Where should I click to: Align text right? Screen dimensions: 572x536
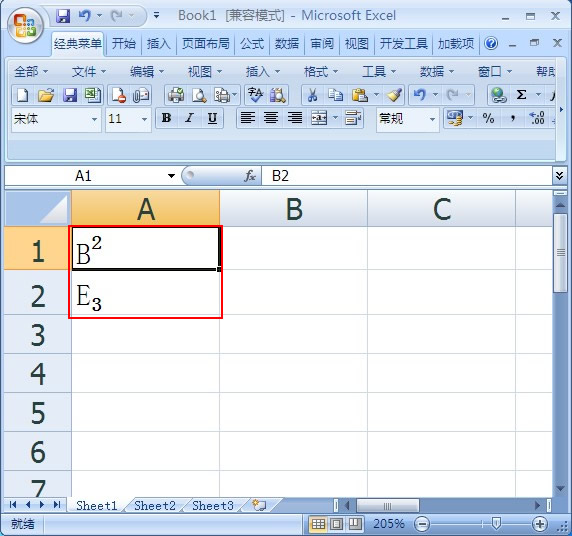(294, 118)
